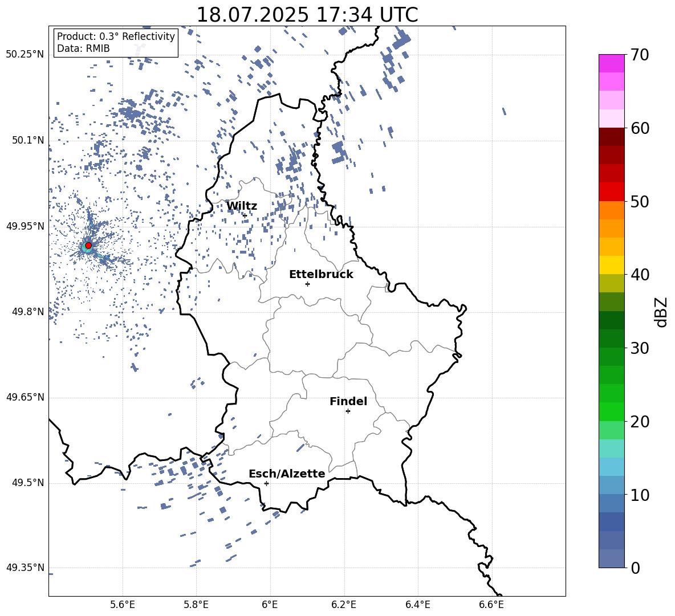
Task: Click the 50.25°N latitude label
Action: coord(25,55)
